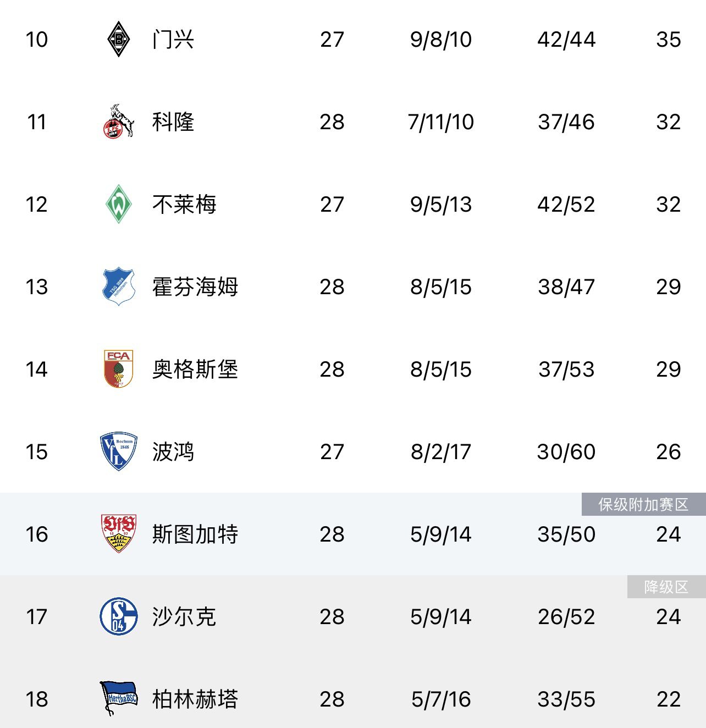Select the 不莱梅 team name
Viewport: 706px width, 728px height.
(x=184, y=205)
